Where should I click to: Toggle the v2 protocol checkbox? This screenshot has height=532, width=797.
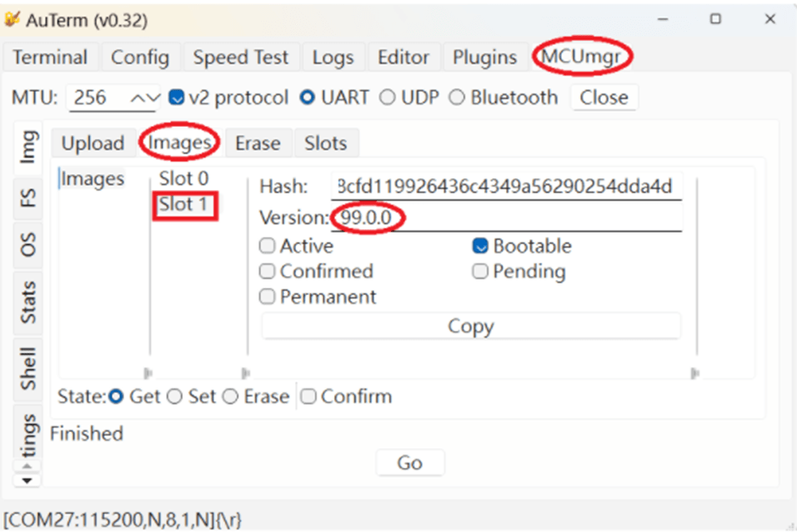click(x=177, y=98)
